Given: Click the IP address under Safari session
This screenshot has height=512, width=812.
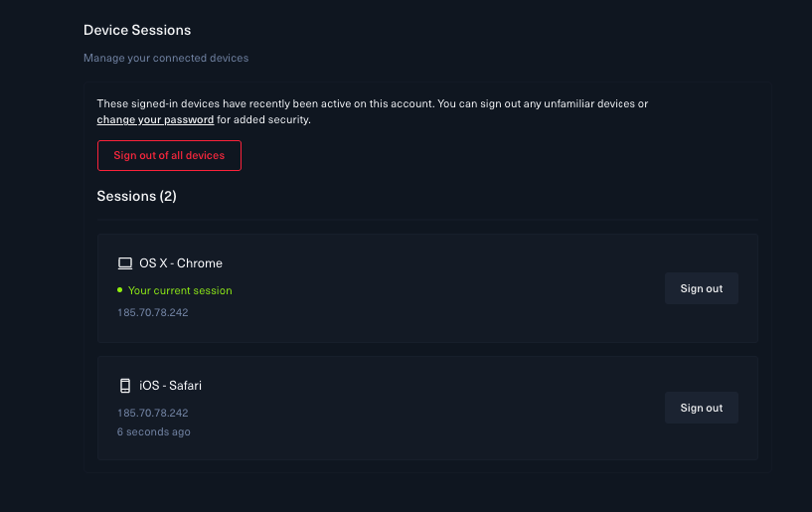Looking at the screenshot, I should pos(153,413).
